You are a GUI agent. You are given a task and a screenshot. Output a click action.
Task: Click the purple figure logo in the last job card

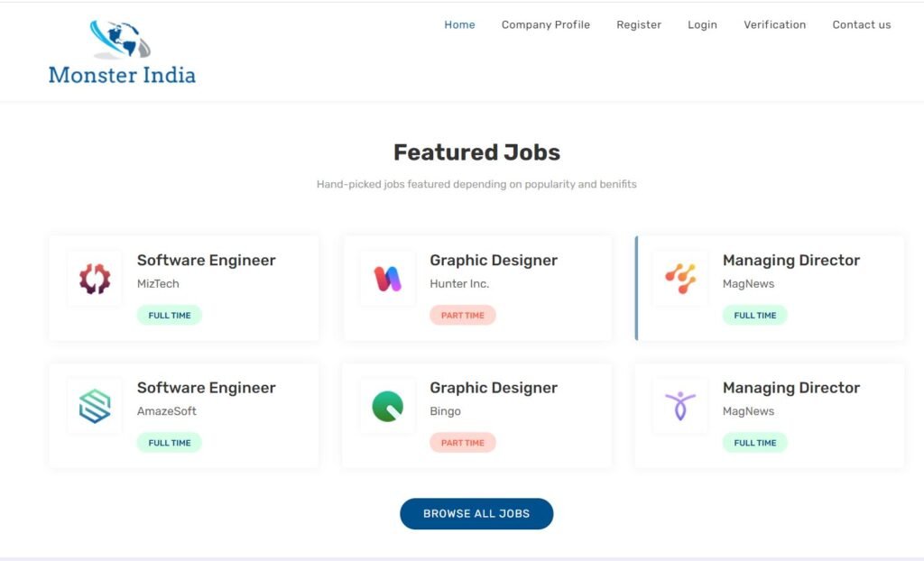click(x=680, y=406)
